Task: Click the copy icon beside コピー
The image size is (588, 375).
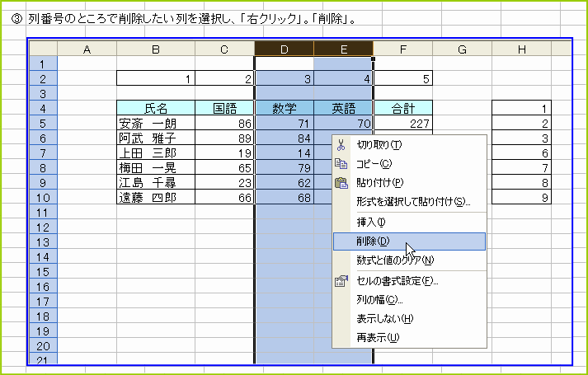Action: [x=341, y=164]
